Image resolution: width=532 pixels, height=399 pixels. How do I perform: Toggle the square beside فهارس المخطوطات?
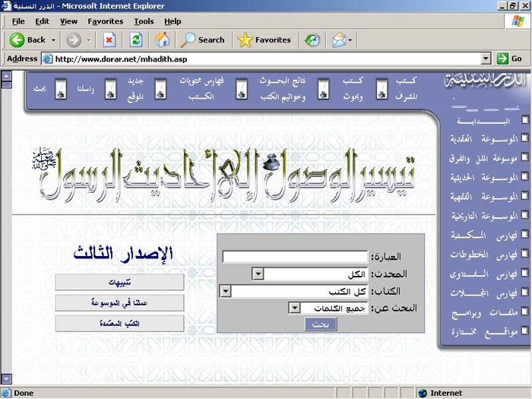(x=525, y=255)
